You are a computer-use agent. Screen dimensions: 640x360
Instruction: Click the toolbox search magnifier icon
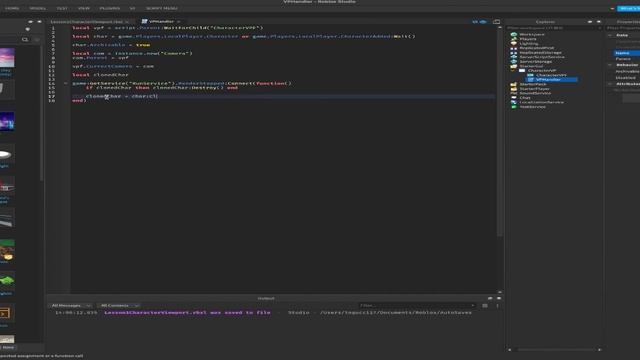tap(25, 40)
